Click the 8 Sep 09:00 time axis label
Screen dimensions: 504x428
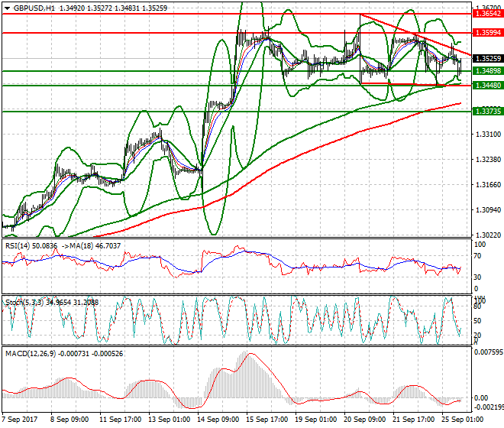(x=69, y=420)
